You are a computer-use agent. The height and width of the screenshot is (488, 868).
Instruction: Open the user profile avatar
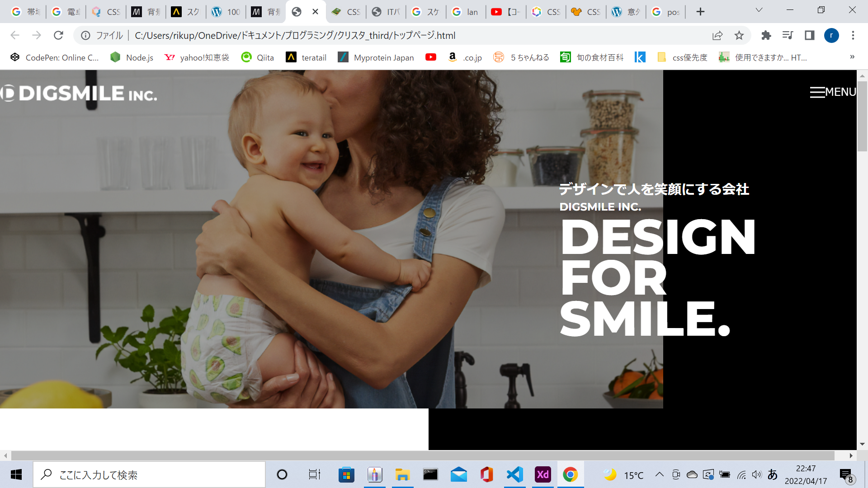(831, 35)
